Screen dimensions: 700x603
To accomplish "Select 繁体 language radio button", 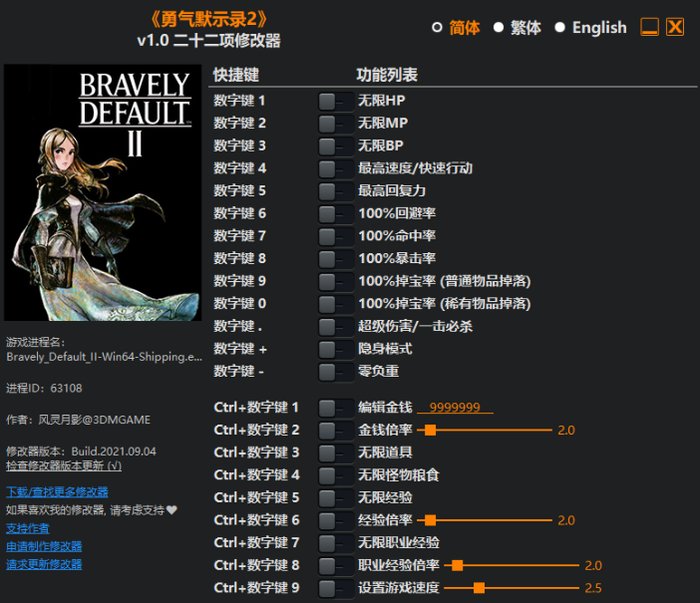I will click(499, 28).
